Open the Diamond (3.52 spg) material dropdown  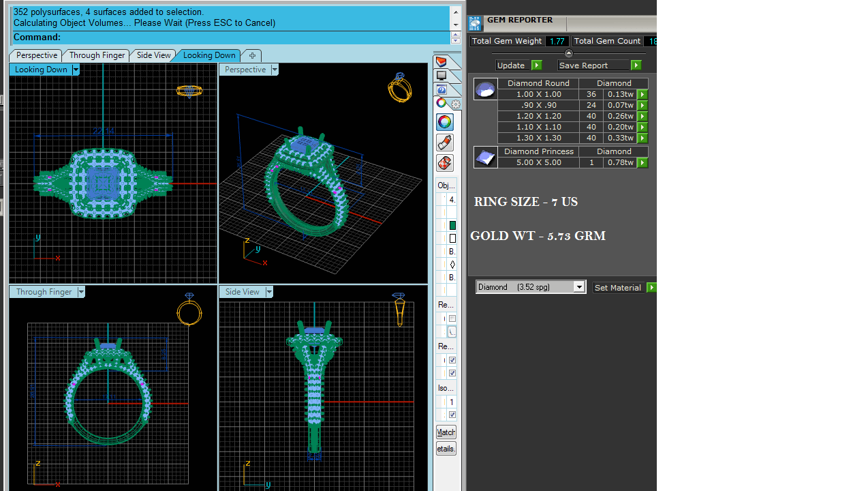click(x=578, y=287)
